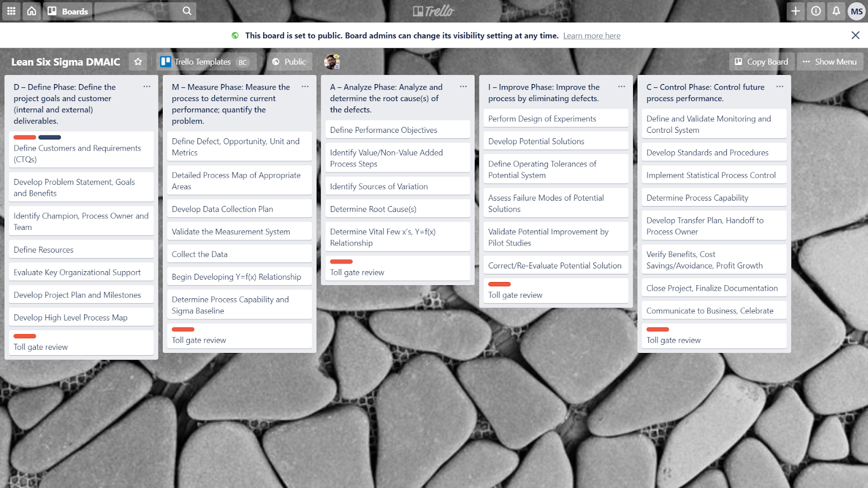Image resolution: width=868 pixels, height=488 pixels.
Task: Open card Develop Problem Statement, Goals and Benefits
Action: coord(81,188)
